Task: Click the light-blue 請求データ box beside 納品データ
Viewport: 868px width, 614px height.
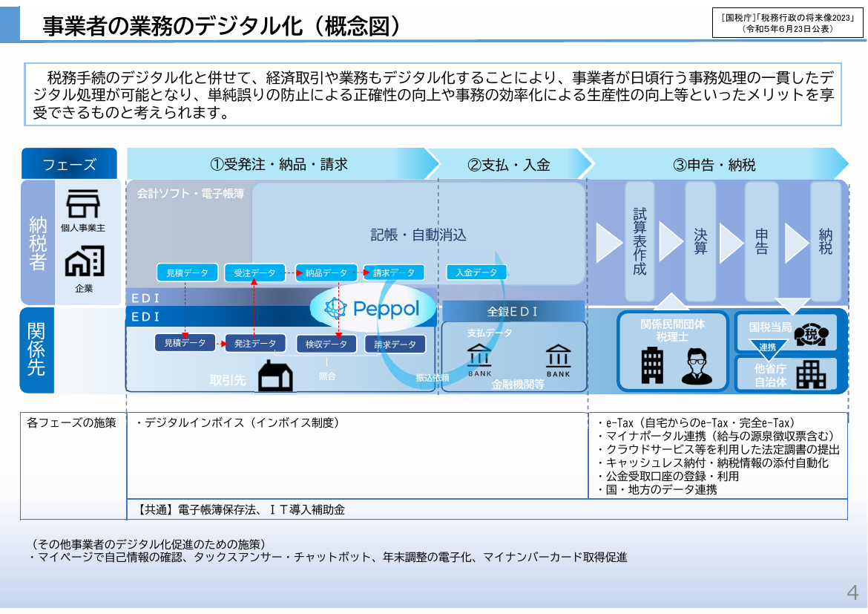Action: [394, 272]
